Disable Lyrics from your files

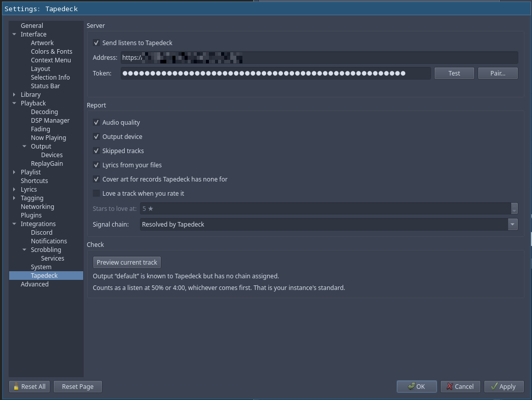pyautogui.click(x=96, y=165)
